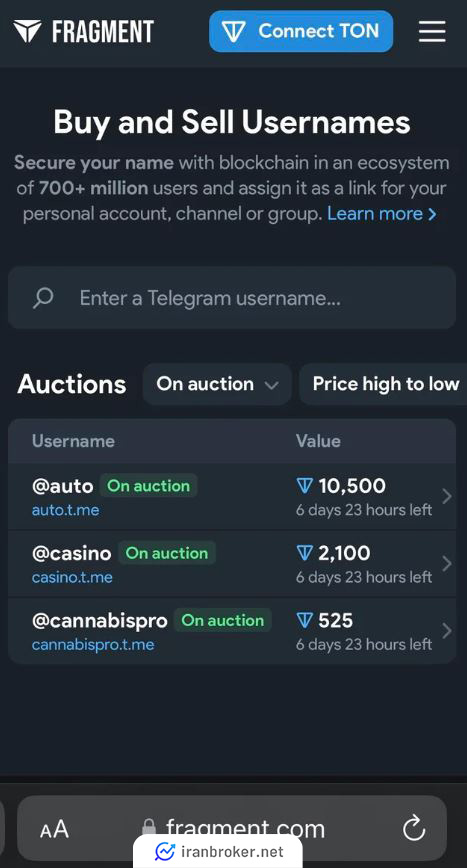Click the Fragment logo icon
467x868 pixels.
(27, 32)
